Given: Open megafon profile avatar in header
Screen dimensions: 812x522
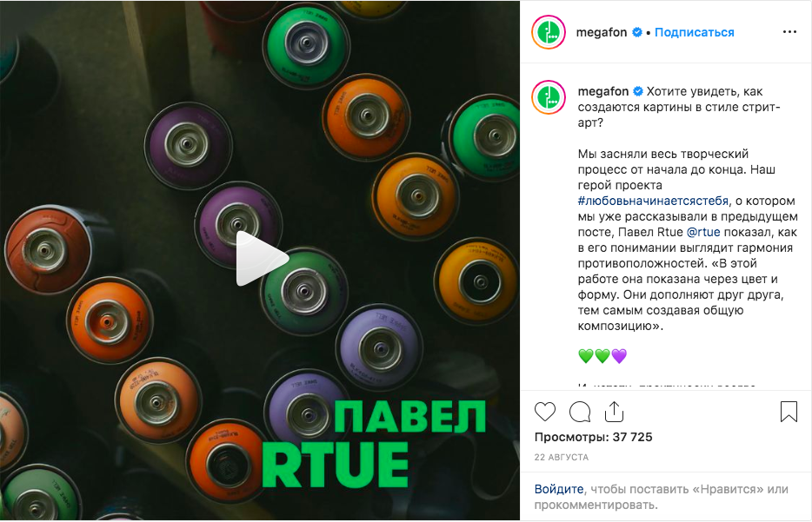Looking at the screenshot, I should (549, 32).
